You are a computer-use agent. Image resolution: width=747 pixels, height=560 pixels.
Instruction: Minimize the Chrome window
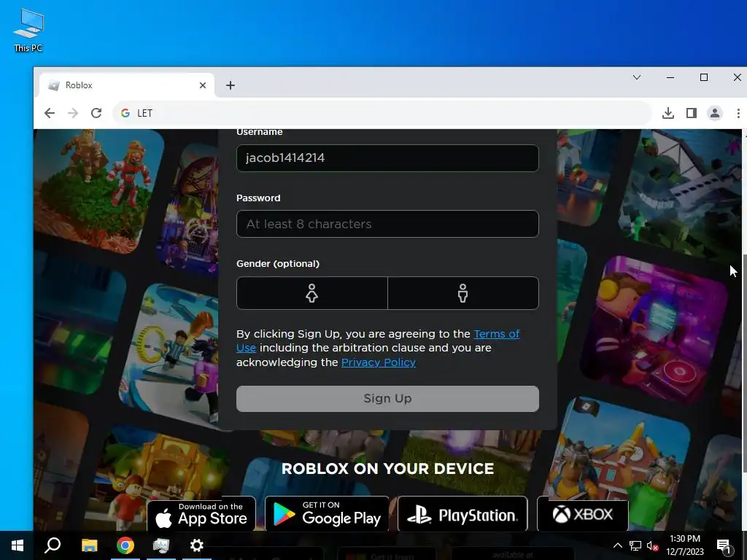(670, 77)
